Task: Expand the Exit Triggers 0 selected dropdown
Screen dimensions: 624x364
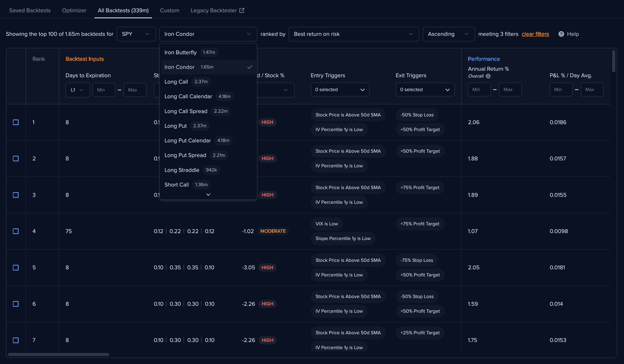Action: pos(425,90)
